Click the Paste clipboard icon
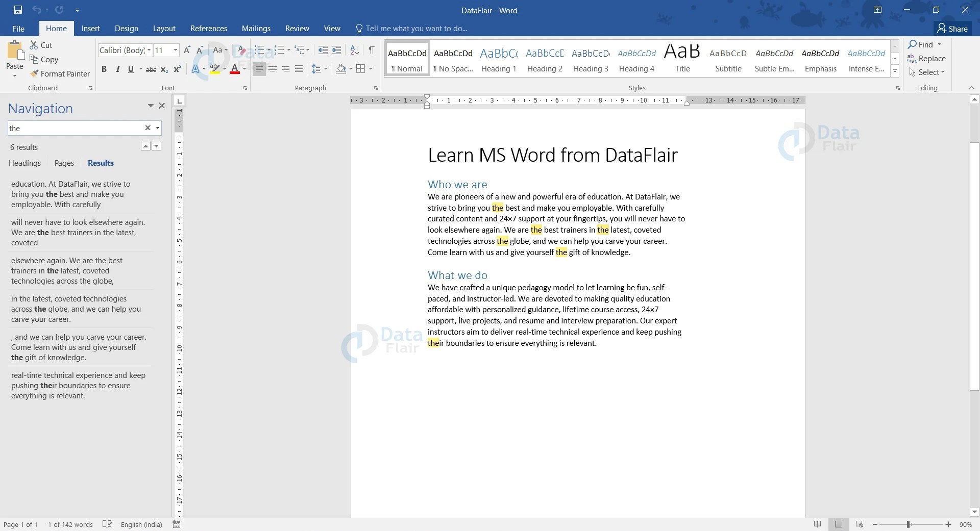The image size is (980, 531). pyautogui.click(x=15, y=50)
